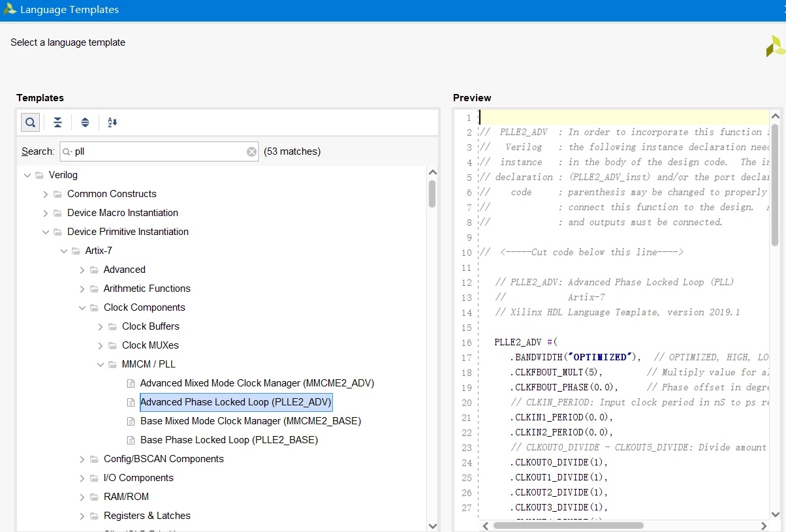Screen dimensions: 786x532
Task: Click the Device Primitive Instantiation folder icon
Action: (58, 232)
